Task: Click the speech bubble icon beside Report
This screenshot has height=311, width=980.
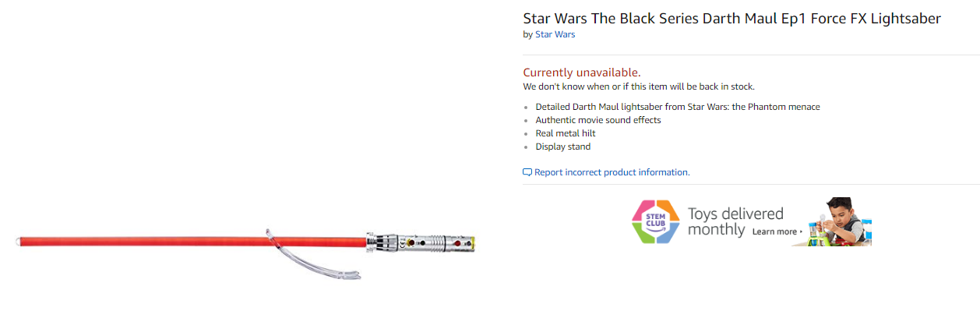Action: (527, 172)
